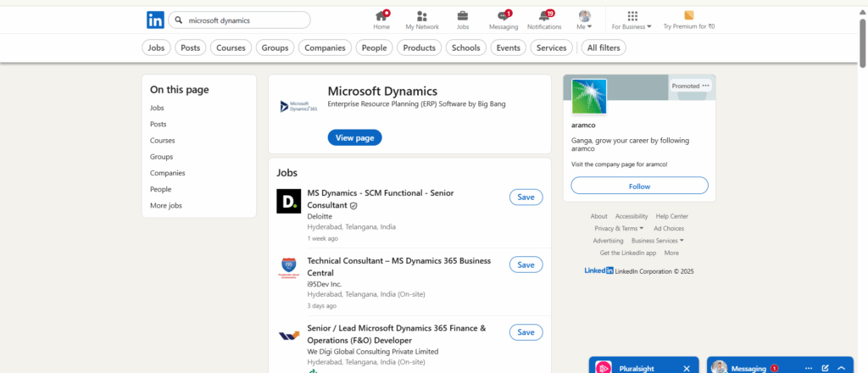Click the i95Dev company logo
868x373 pixels.
tap(288, 268)
